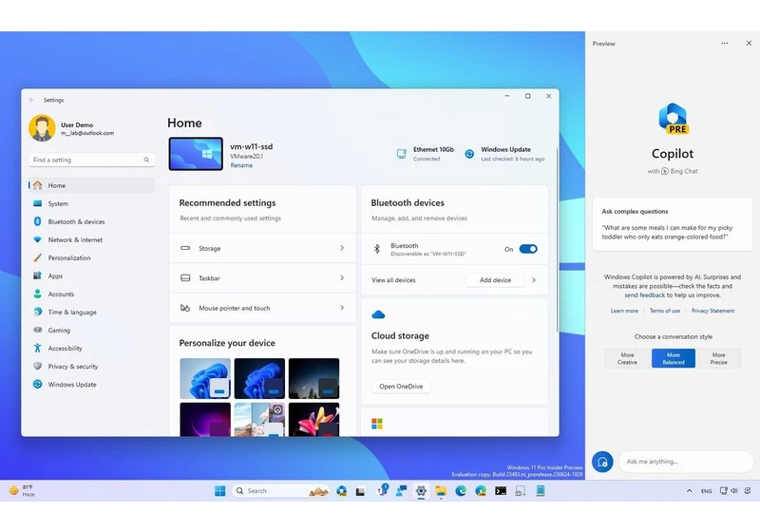Open Terms of use in Copilot
This screenshot has width=760, height=532.
pos(664,311)
